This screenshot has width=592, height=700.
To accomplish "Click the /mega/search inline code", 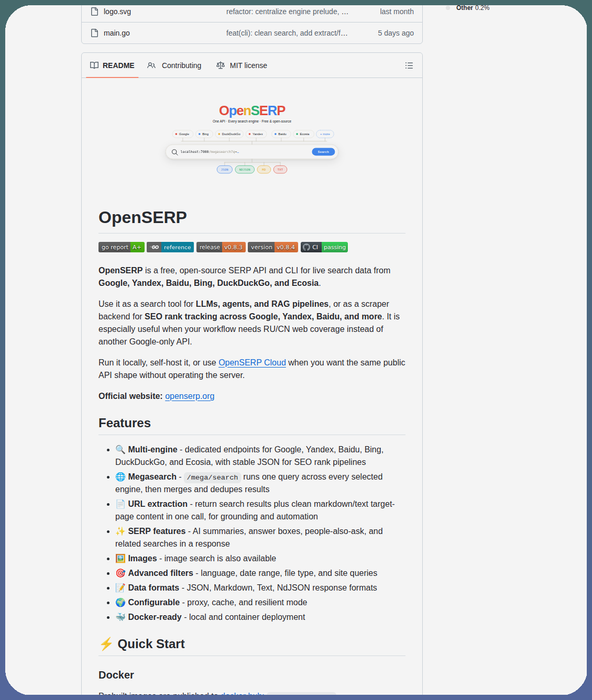I will (x=212, y=477).
